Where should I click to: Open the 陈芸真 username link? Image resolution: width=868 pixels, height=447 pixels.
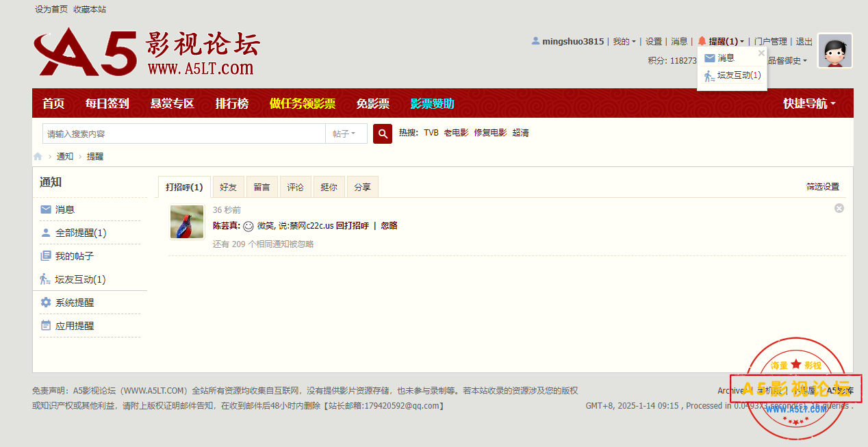(225, 226)
